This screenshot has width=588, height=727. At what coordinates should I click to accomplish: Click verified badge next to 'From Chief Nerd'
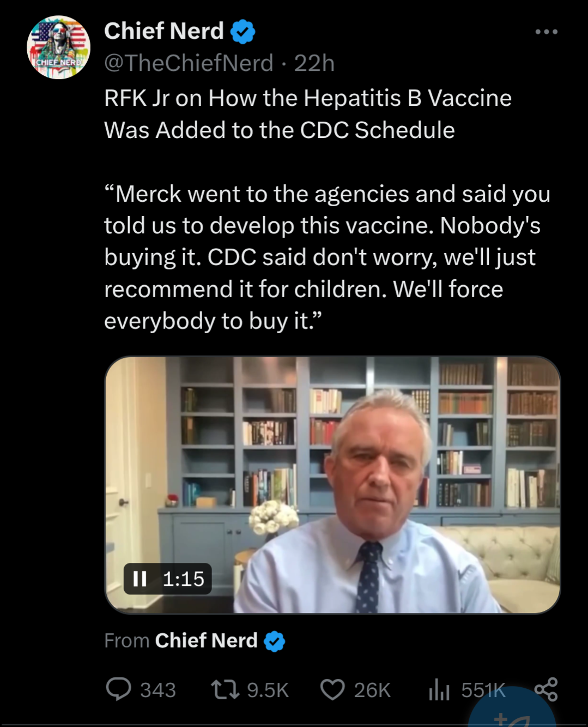tap(275, 641)
